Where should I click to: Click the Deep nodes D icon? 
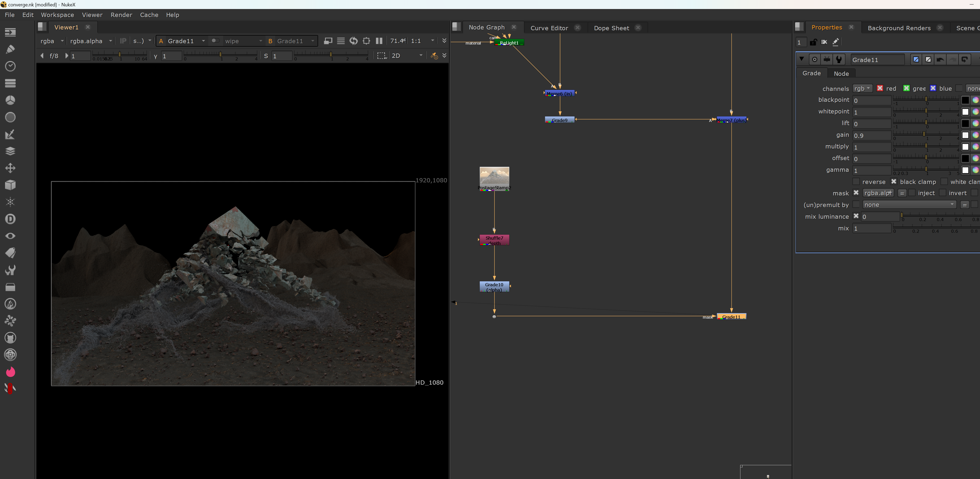10,219
